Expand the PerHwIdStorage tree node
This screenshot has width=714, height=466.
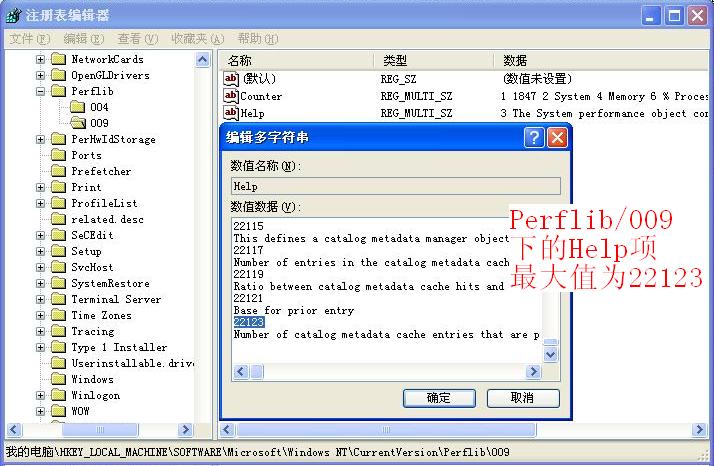[41, 139]
